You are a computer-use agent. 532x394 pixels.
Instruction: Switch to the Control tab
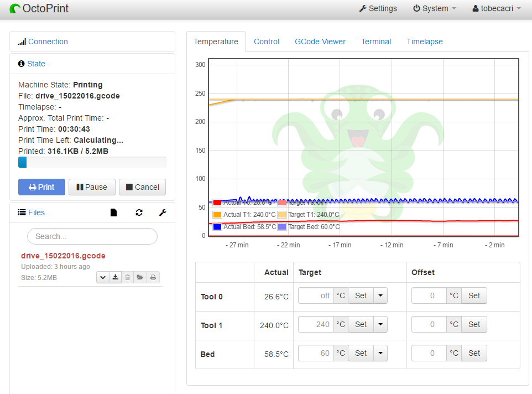coord(267,42)
